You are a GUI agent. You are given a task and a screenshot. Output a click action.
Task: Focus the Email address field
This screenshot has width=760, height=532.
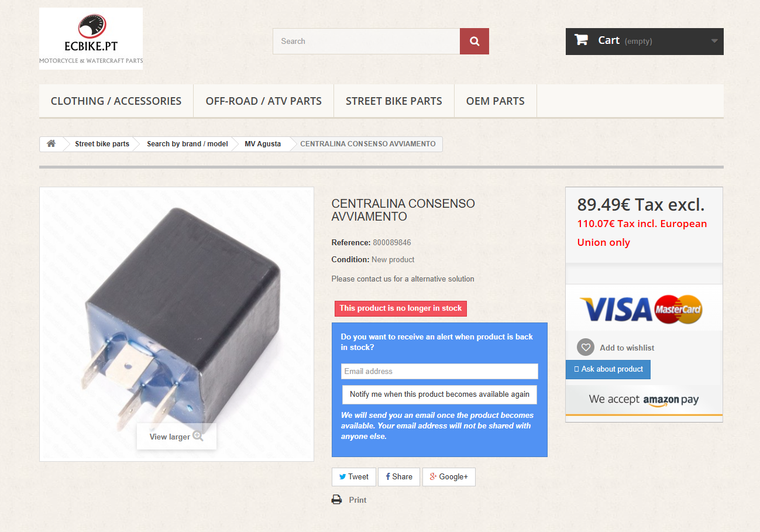(439, 371)
